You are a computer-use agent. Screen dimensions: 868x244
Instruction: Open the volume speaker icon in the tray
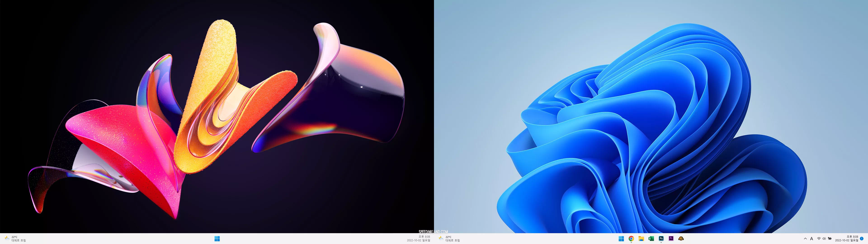point(824,239)
